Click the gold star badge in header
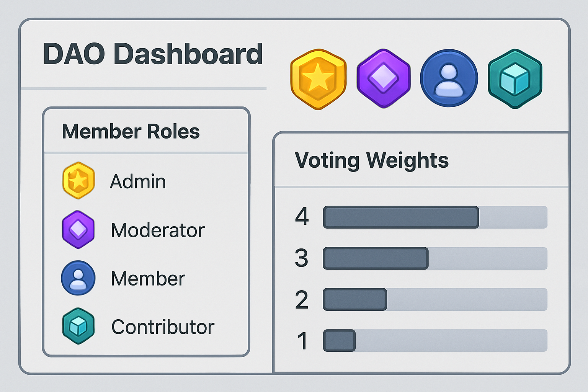 [318, 79]
